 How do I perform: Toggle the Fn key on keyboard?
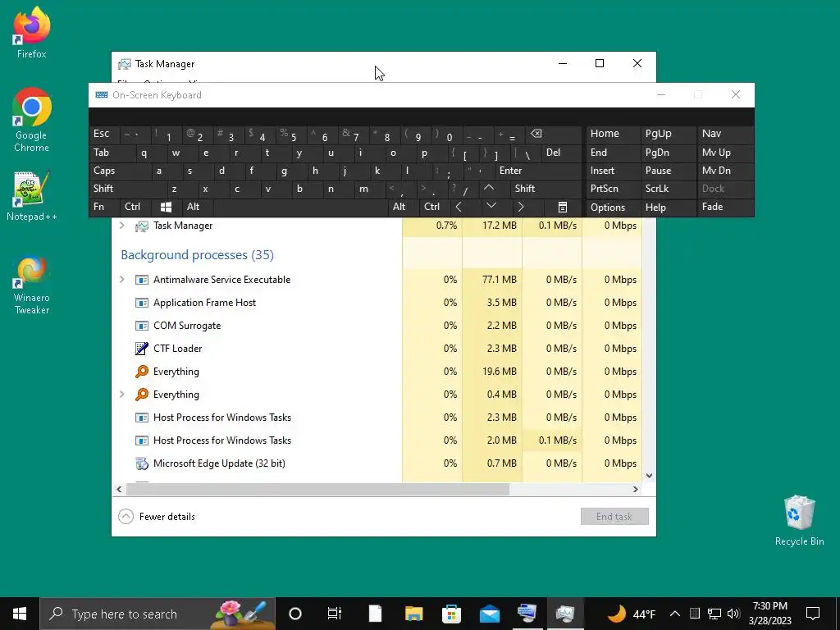pos(104,207)
